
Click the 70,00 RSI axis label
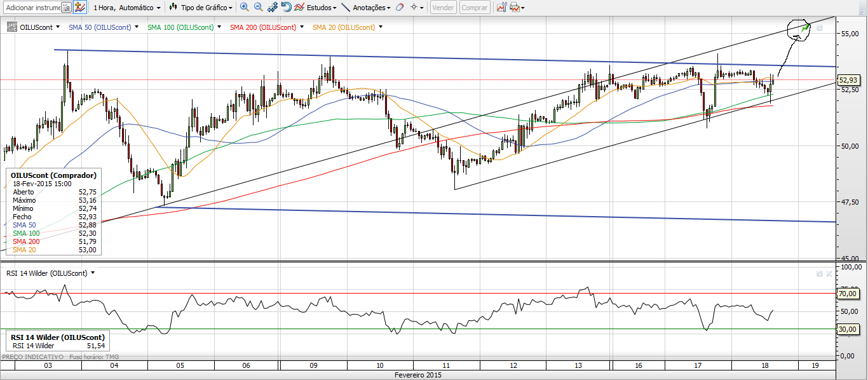849,294
